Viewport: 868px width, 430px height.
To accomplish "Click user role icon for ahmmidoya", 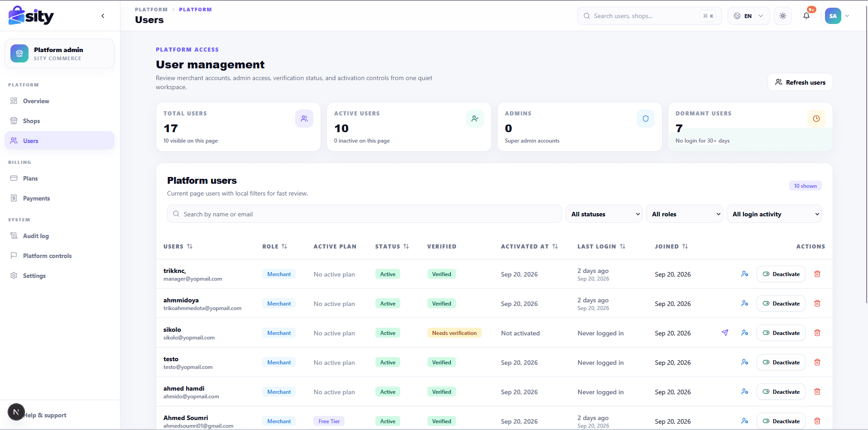I will 745,303.
